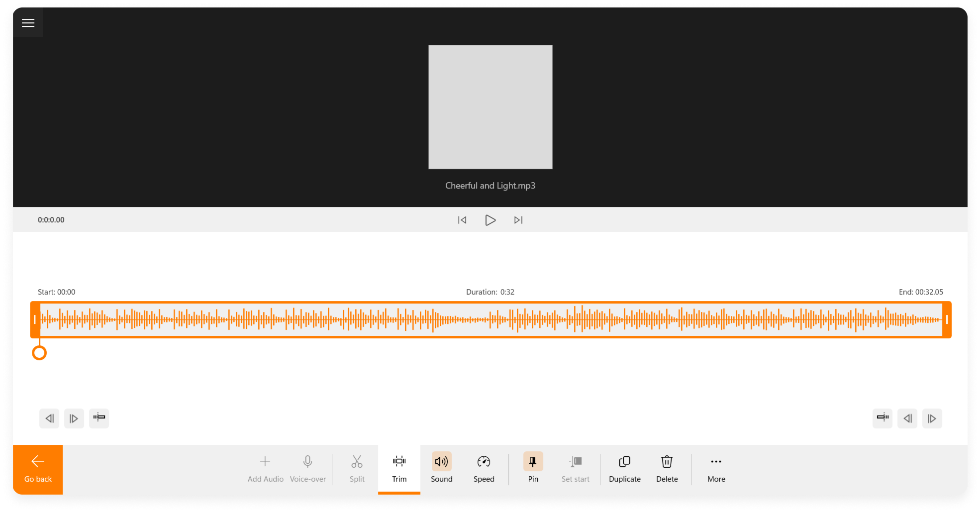The height and width of the screenshot is (512, 980).
Task: Open the Speed settings
Action: pyautogui.click(x=484, y=469)
